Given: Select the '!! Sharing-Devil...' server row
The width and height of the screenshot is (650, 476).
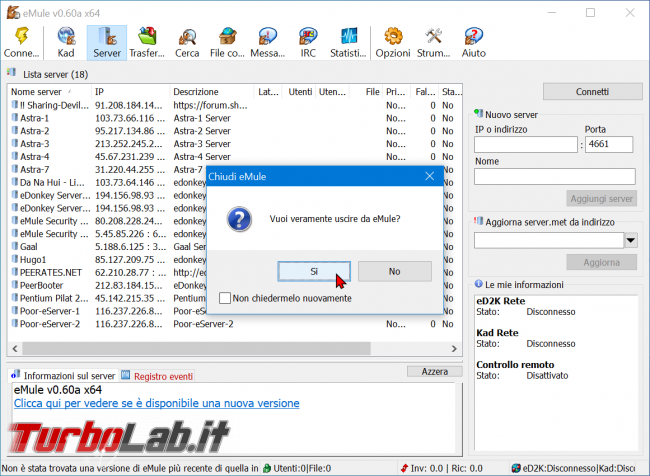Looking at the screenshot, I should pos(235,105).
